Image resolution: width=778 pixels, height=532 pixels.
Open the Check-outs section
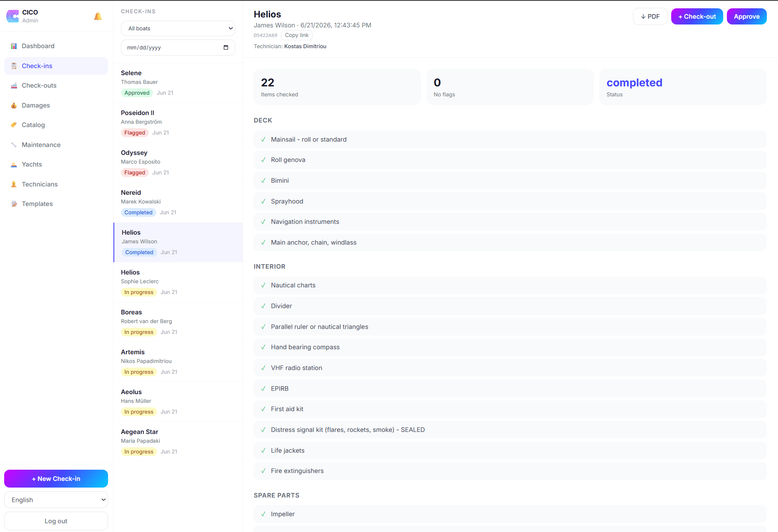(56, 86)
